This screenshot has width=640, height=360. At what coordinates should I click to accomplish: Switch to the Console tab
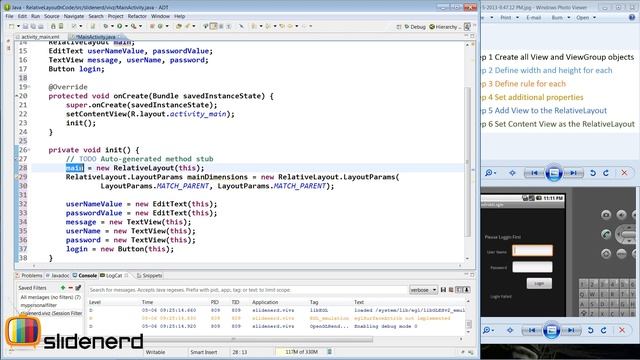[85, 276]
